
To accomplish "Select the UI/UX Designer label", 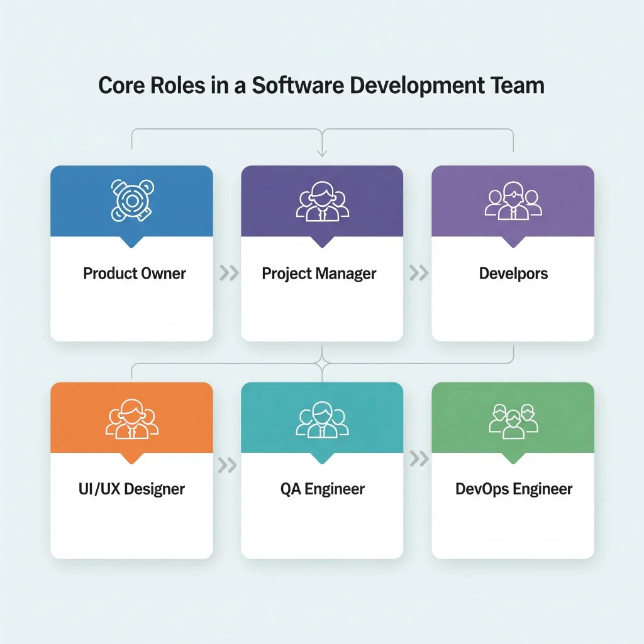I will point(132,489).
